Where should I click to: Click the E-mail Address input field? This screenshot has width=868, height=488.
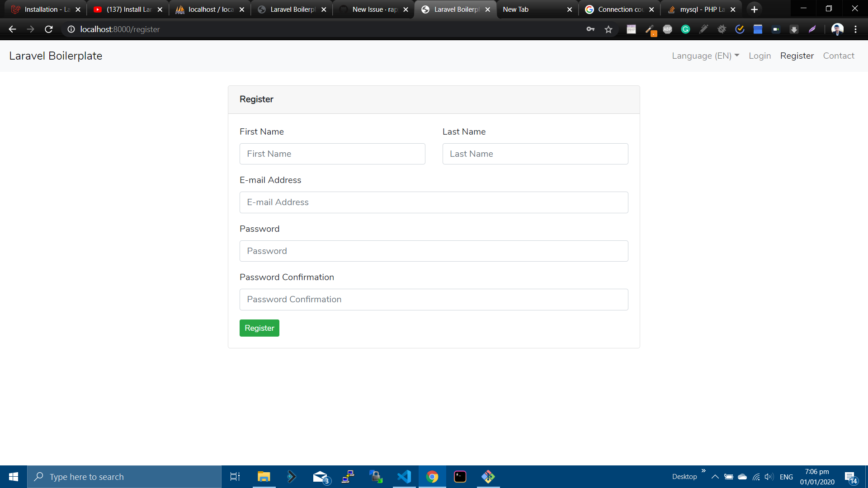(x=434, y=202)
